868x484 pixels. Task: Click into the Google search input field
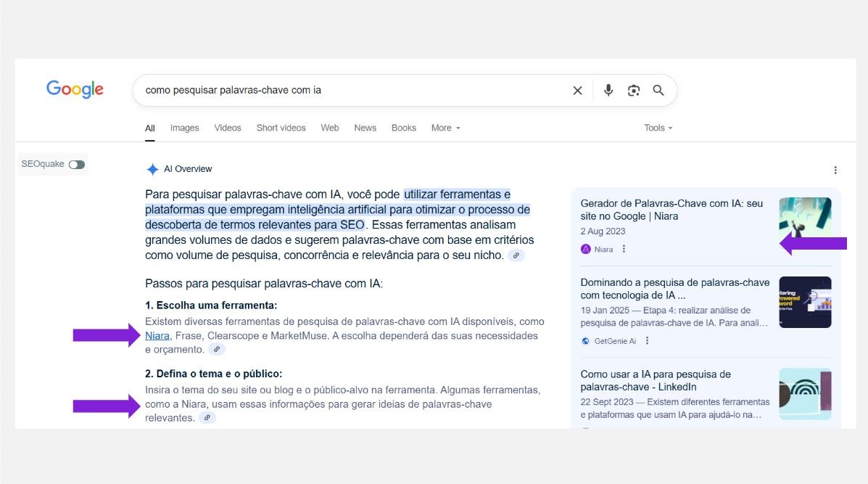click(348, 91)
